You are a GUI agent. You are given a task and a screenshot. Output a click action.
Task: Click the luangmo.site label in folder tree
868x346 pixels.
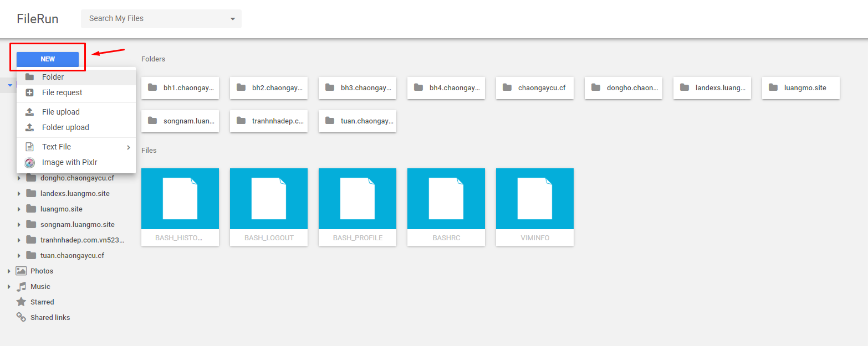[x=62, y=209]
